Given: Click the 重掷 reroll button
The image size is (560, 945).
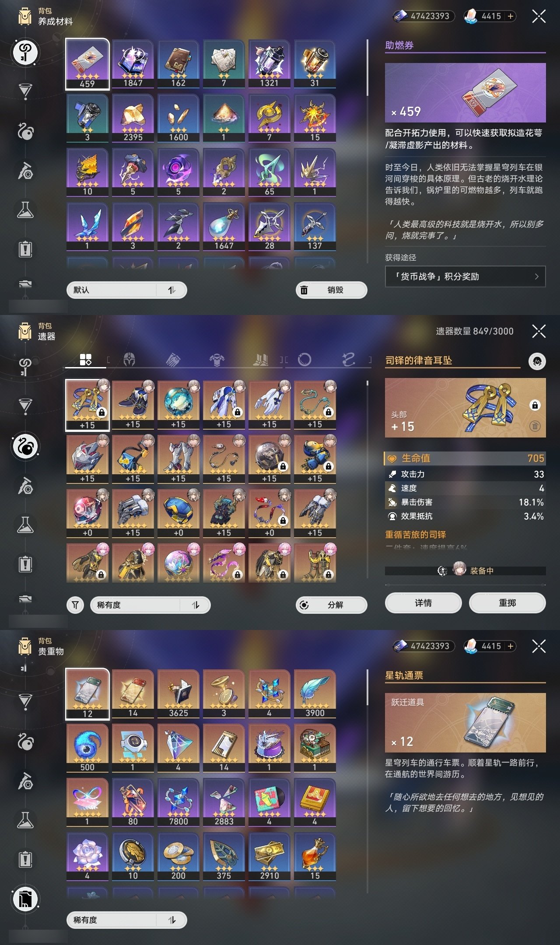Looking at the screenshot, I should [507, 603].
